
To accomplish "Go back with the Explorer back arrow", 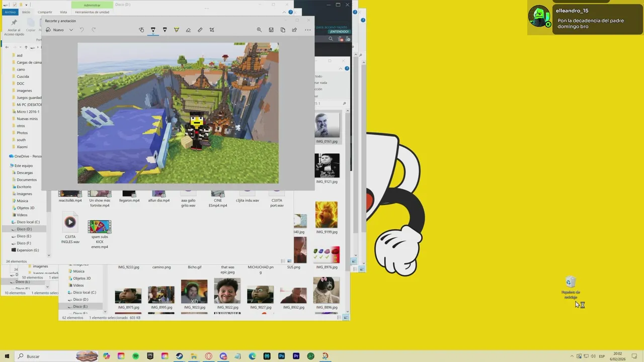I will tap(7, 47).
